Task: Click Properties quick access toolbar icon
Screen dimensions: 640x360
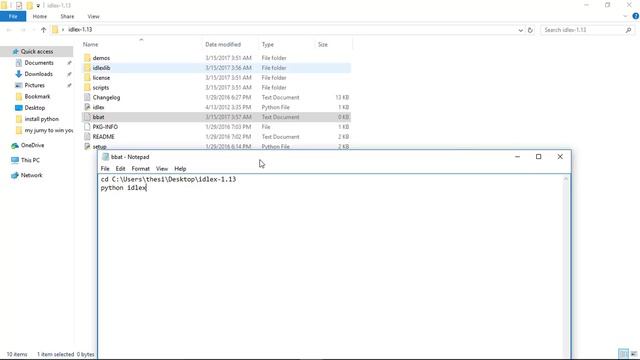Action: [x=19, y=6]
